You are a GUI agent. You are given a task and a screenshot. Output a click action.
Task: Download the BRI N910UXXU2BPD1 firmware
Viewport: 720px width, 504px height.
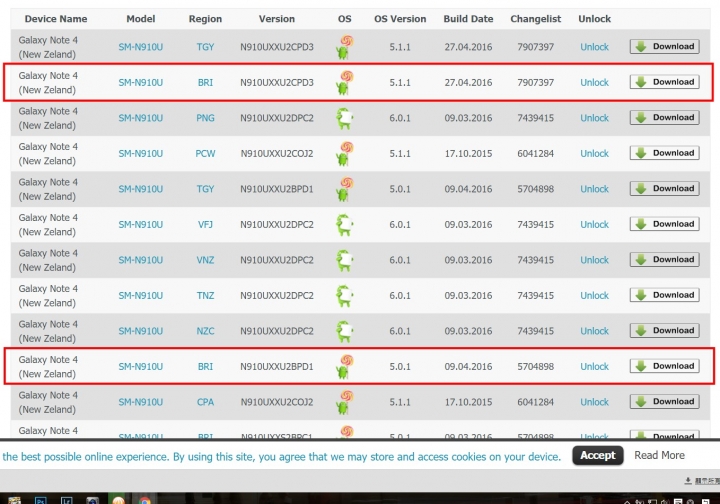664,366
